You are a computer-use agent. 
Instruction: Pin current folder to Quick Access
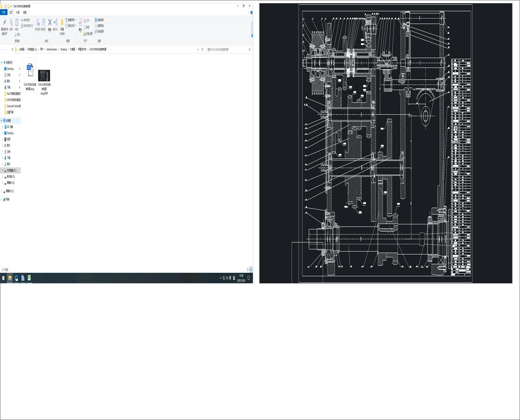(4, 22)
